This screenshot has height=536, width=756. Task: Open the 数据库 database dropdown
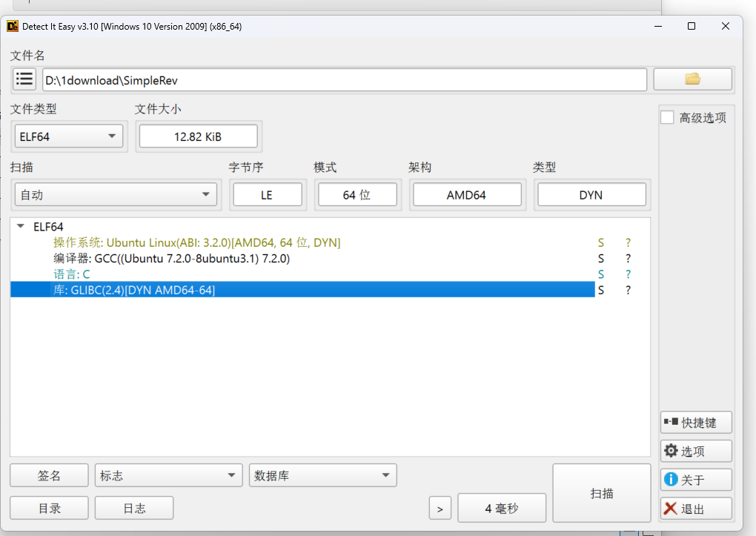pyautogui.click(x=322, y=474)
